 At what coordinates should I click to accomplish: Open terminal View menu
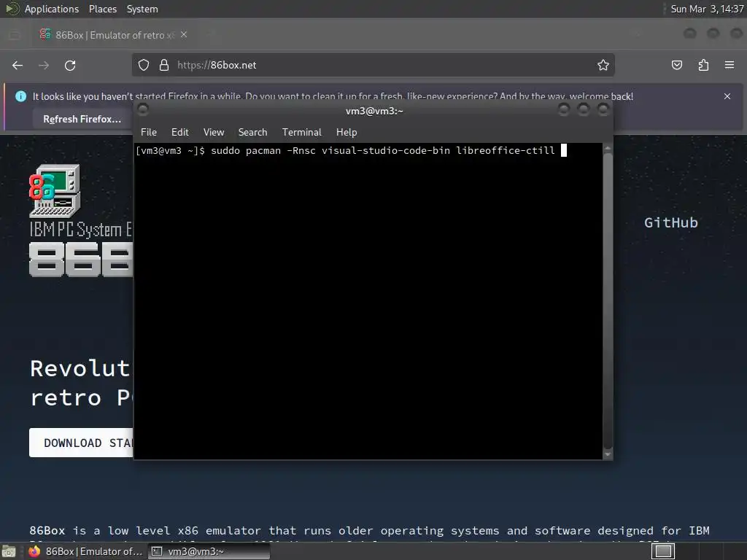coord(214,132)
